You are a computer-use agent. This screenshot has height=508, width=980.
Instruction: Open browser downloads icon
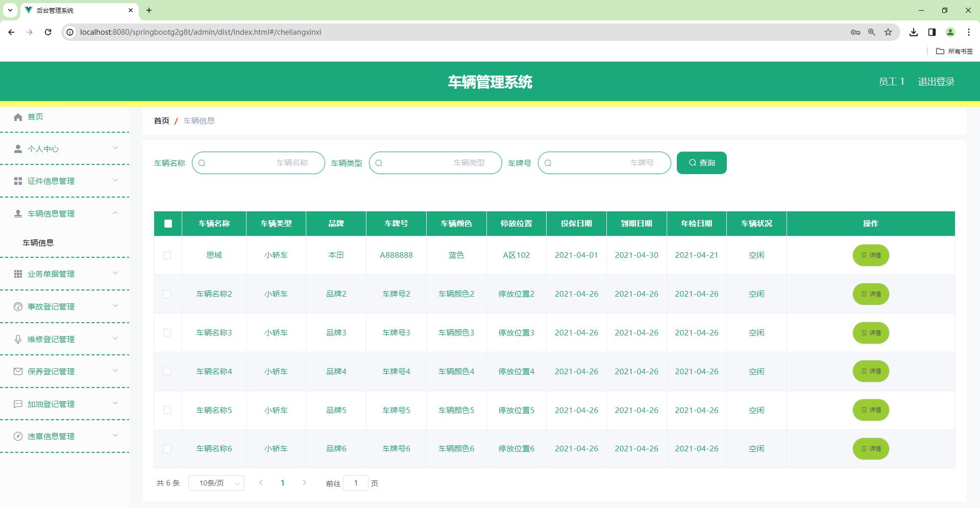914,32
